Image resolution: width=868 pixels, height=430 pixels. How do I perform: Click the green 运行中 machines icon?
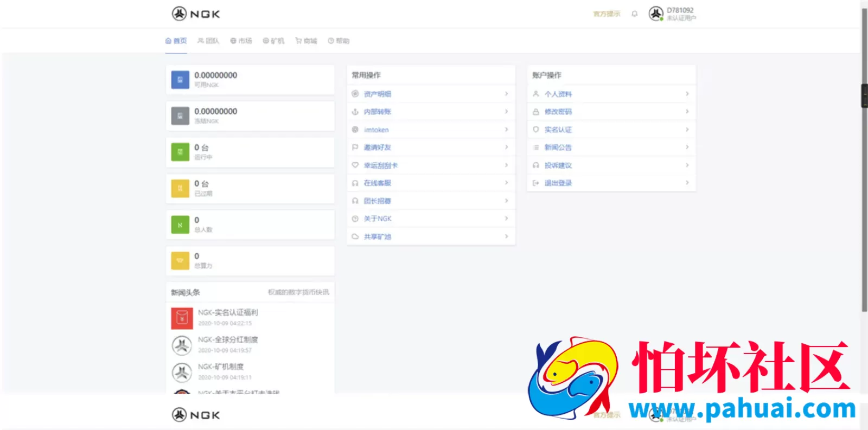tap(180, 152)
